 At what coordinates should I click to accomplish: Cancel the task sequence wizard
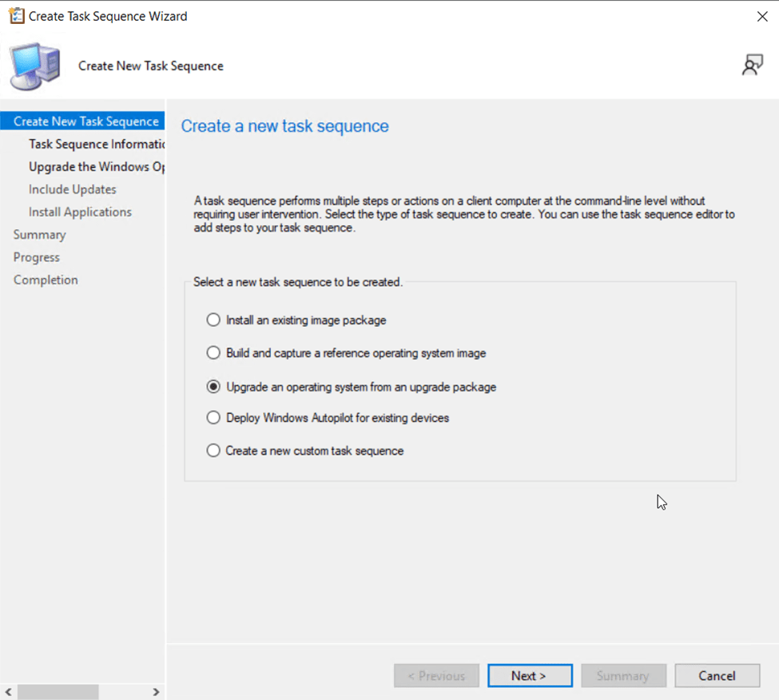(716, 676)
